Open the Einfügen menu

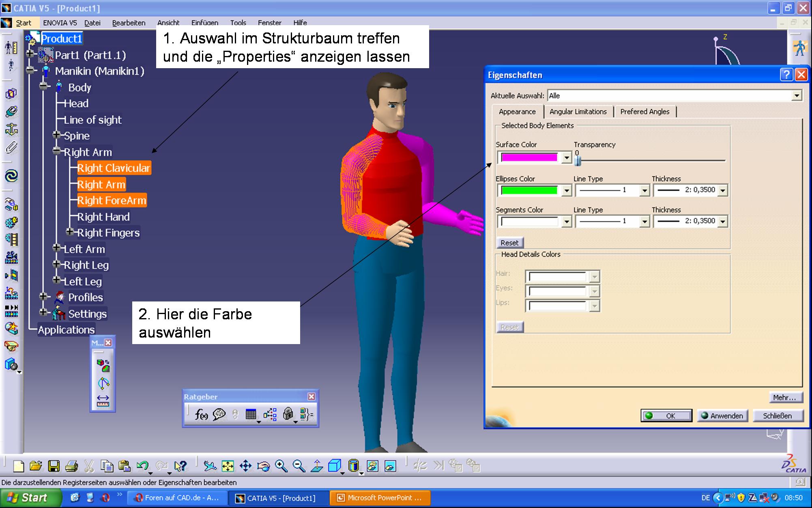coord(205,23)
